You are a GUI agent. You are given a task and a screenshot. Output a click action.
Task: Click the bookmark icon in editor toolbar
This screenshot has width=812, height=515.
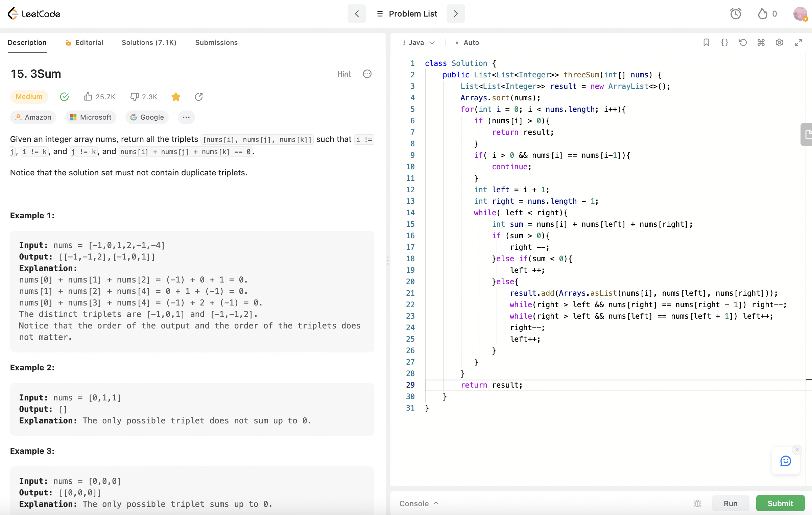tap(706, 43)
